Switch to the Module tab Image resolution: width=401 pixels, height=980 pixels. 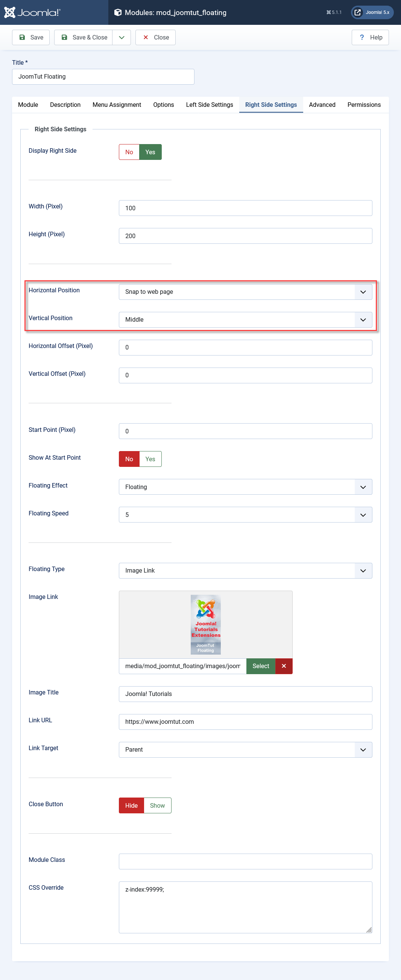28,105
